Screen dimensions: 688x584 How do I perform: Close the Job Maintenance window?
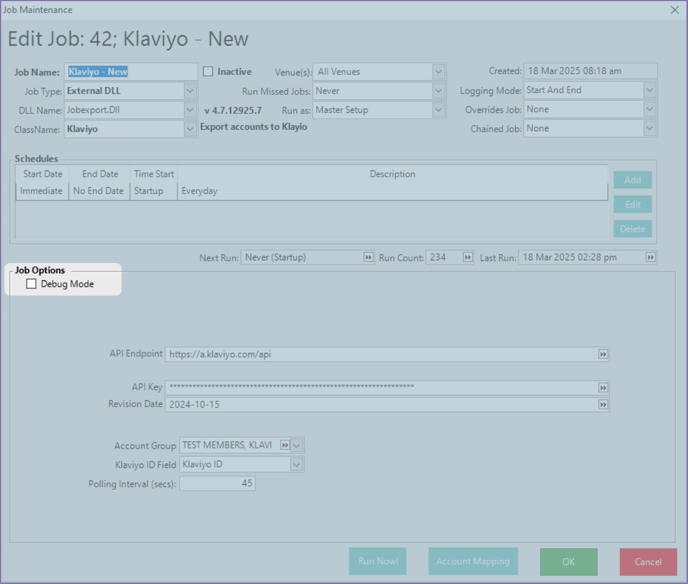tap(673, 10)
